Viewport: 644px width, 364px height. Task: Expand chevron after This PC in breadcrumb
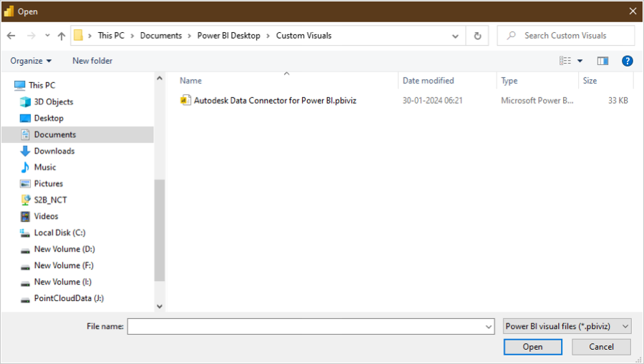click(x=132, y=36)
